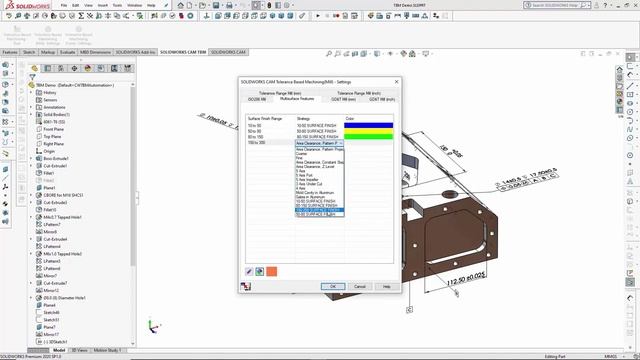Click the Cancel button in settings dialog
Viewport: 640px width, 360px height.
(x=360, y=287)
